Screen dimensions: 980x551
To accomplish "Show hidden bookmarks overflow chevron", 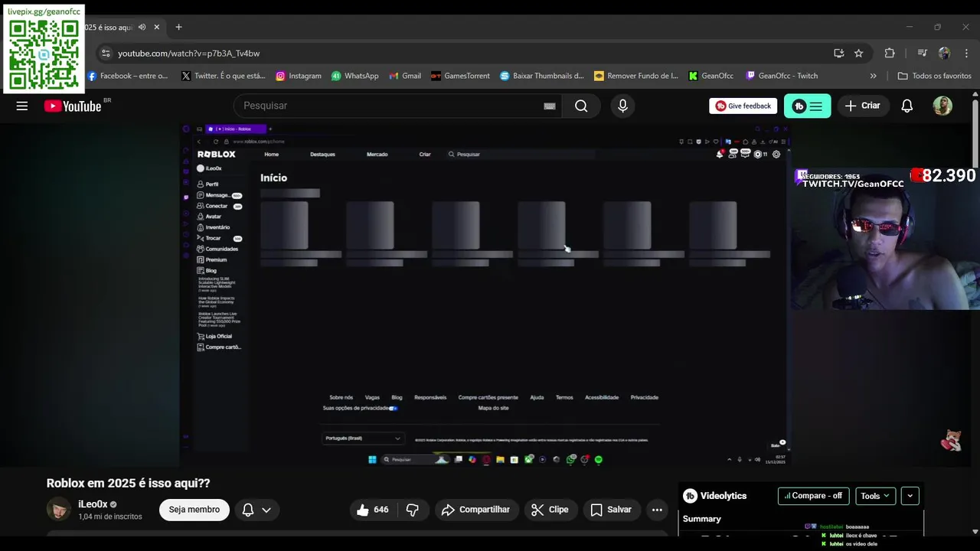I will point(873,76).
